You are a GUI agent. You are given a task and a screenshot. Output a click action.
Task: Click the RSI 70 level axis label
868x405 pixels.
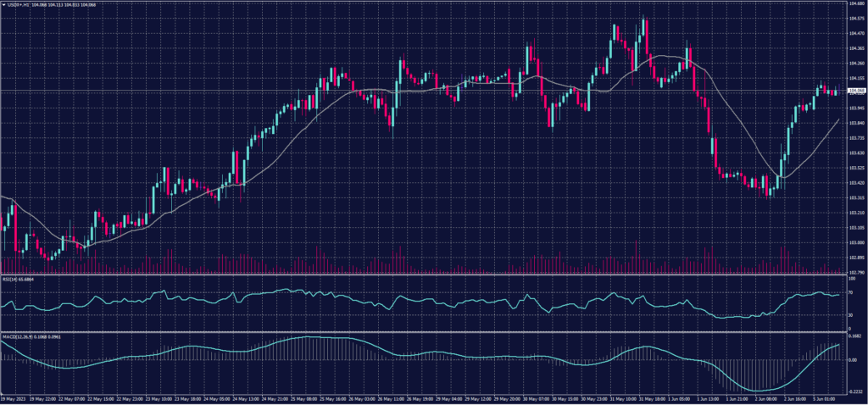tap(850, 291)
